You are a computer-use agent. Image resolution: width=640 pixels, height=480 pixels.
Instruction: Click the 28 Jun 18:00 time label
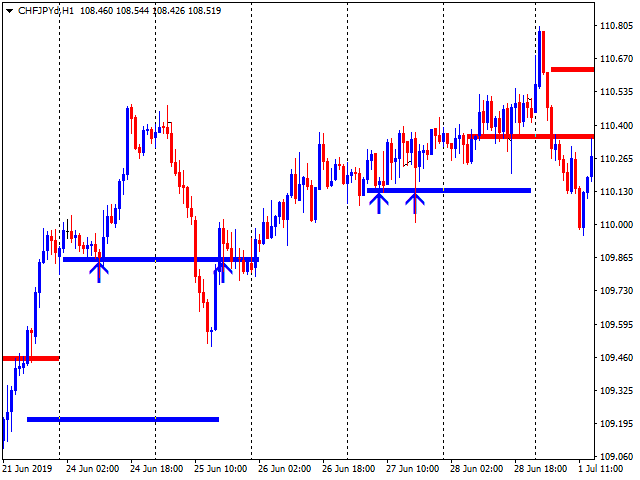coord(541,469)
